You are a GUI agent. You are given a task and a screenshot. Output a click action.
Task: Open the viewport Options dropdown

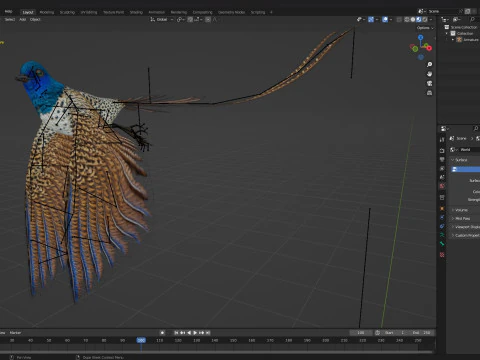425,28
